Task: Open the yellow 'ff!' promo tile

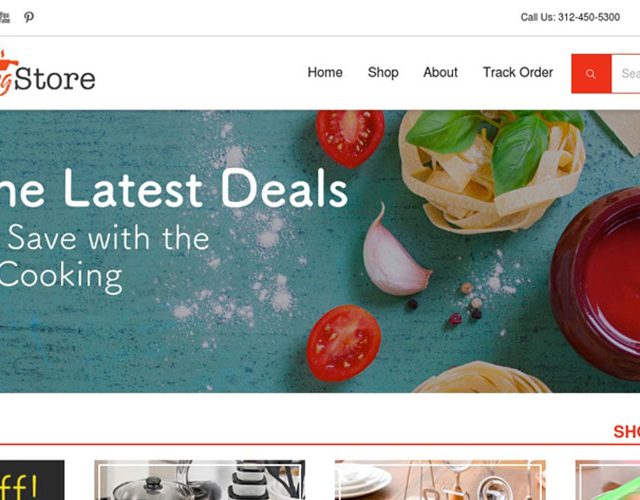Action: pos(32,480)
